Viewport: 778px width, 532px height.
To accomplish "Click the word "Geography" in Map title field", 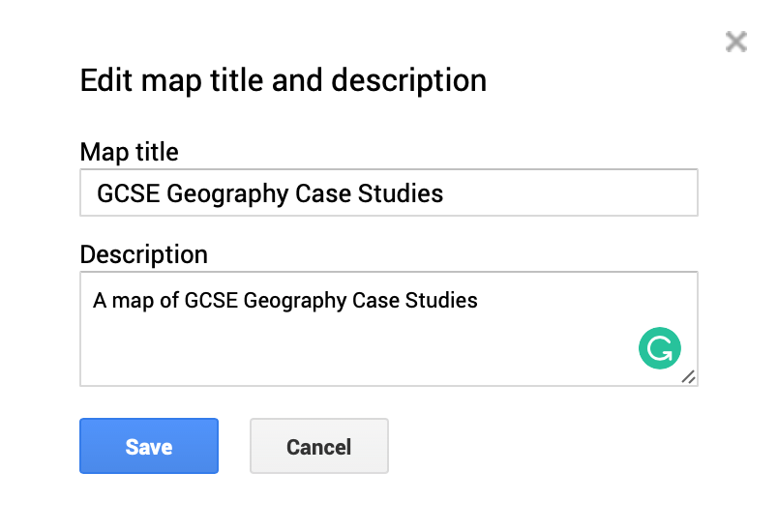I will point(229,193).
